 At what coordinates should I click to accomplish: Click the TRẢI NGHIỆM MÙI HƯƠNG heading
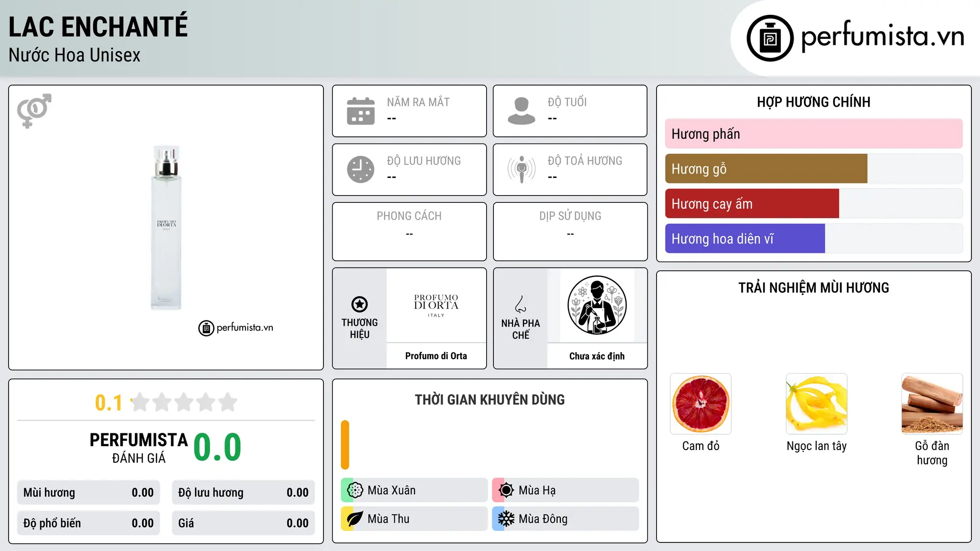pos(813,287)
